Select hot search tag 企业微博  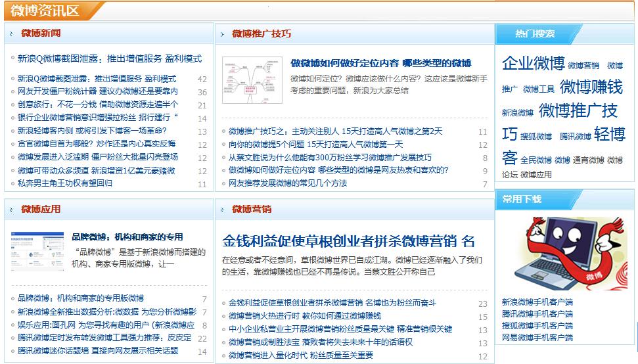click(533, 63)
